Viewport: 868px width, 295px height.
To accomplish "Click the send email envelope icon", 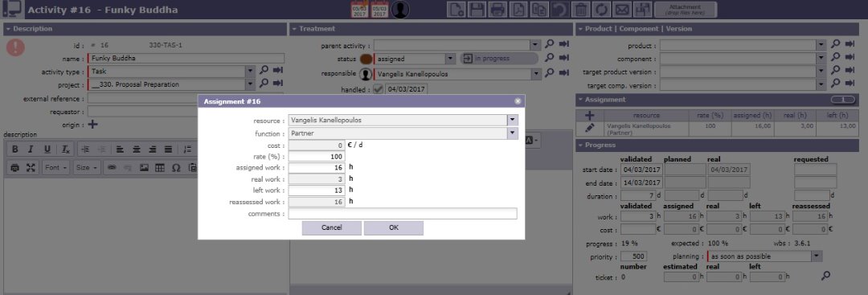I will 622,10.
